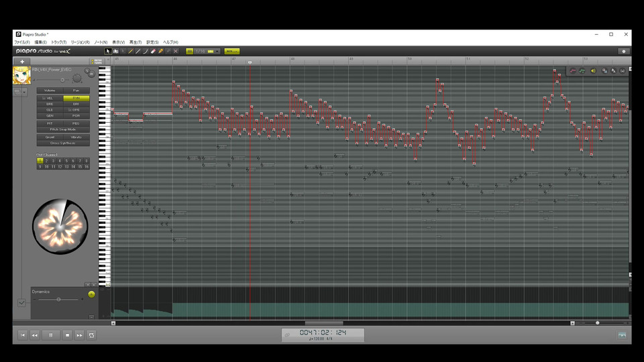Image resolution: width=644 pixels, height=362 pixels.
Task: Click the bottom-right view toggle icon
Action: pyautogui.click(x=623, y=335)
